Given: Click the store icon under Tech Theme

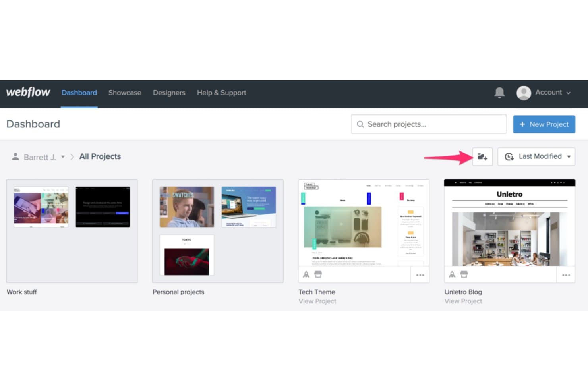Looking at the screenshot, I should pos(318,274).
